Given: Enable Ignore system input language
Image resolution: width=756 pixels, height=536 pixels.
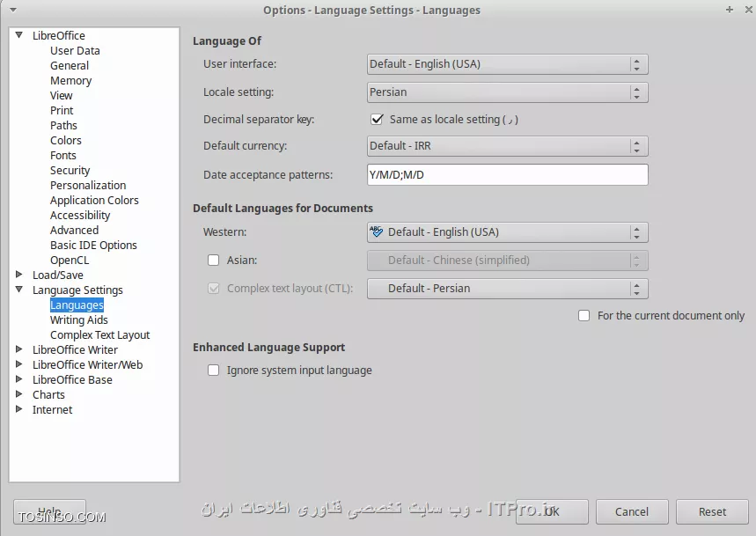Looking at the screenshot, I should point(213,371).
